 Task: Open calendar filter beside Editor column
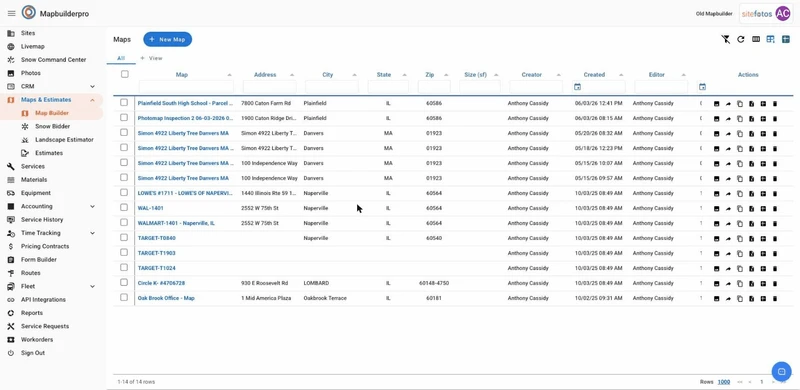click(x=703, y=87)
